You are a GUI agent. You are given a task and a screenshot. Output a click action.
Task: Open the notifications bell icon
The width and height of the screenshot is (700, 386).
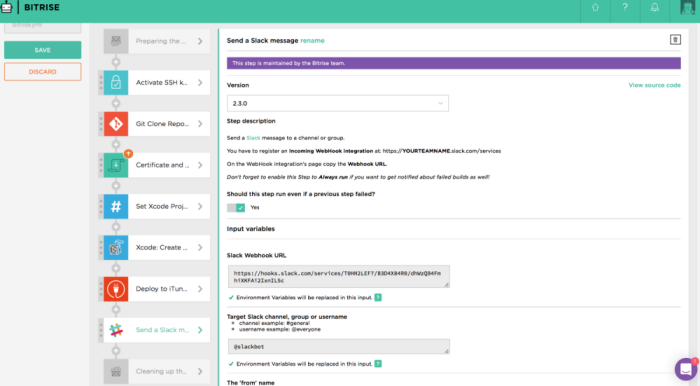coord(654,7)
